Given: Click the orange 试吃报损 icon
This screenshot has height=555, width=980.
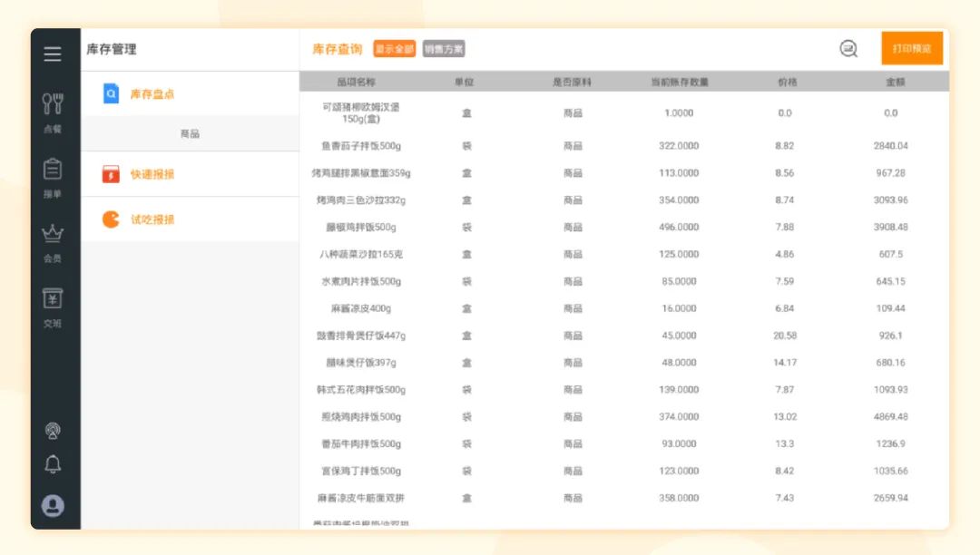Looking at the screenshot, I should pos(111,219).
